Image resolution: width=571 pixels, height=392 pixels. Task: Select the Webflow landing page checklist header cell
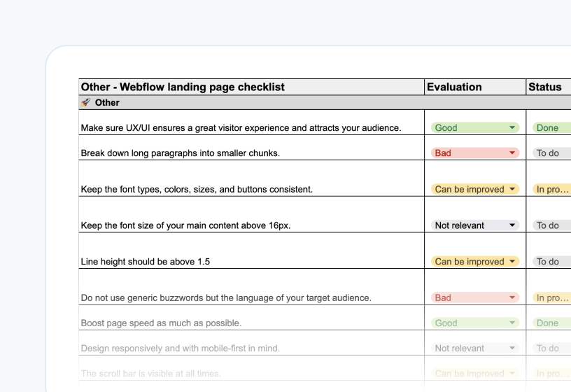252,87
